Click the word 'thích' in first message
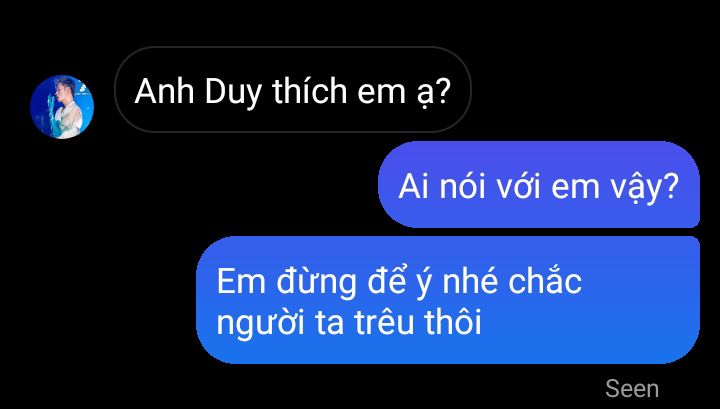The height and width of the screenshot is (409, 720). (x=309, y=90)
